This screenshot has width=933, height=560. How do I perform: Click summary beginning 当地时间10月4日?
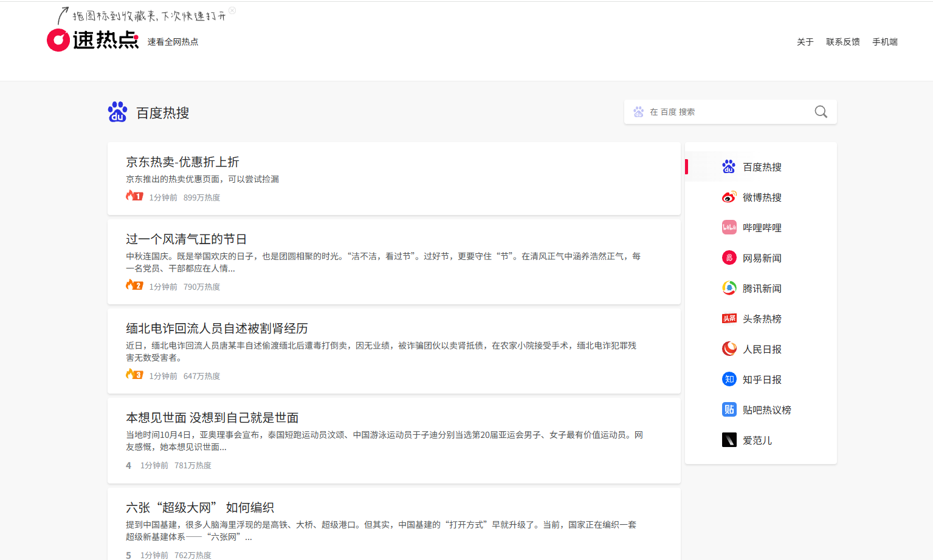click(385, 441)
